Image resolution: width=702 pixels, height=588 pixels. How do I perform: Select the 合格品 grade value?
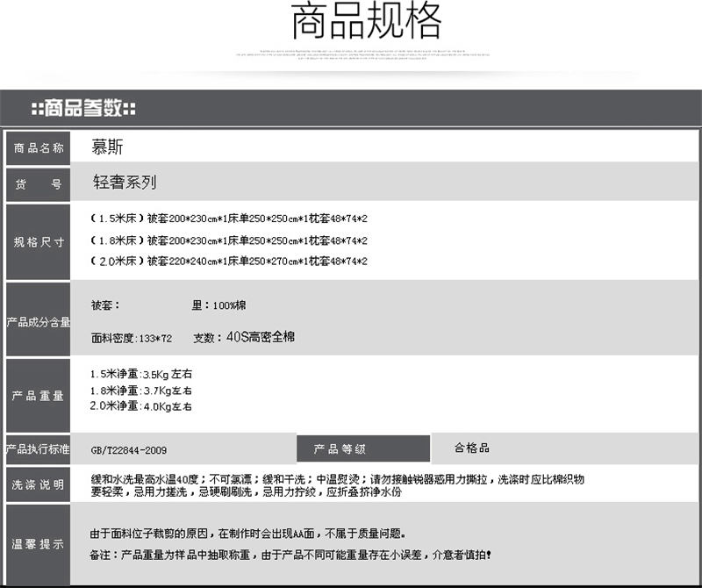472,448
